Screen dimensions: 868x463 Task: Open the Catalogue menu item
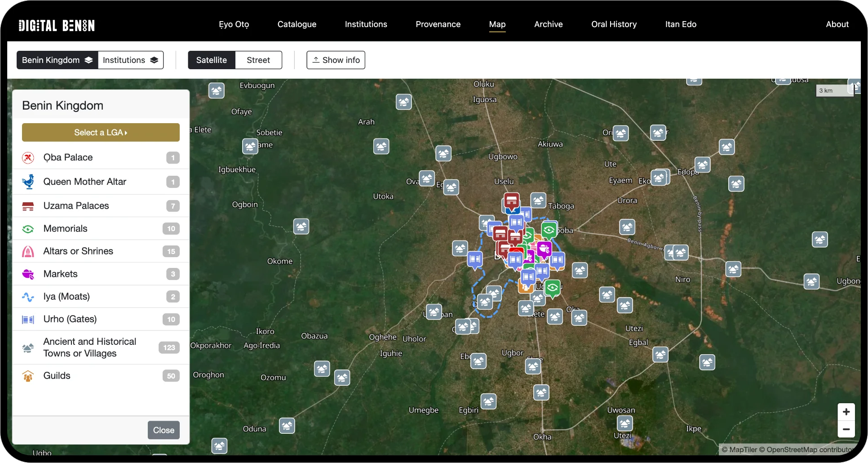tap(297, 24)
